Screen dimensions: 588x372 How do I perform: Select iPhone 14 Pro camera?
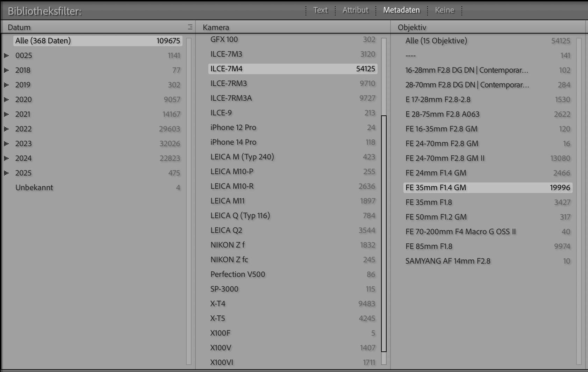293,142
